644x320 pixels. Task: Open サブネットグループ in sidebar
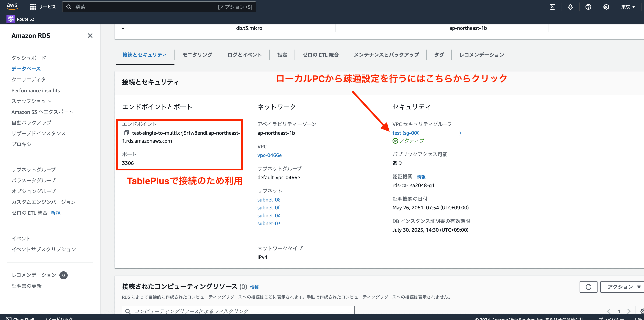tap(34, 170)
